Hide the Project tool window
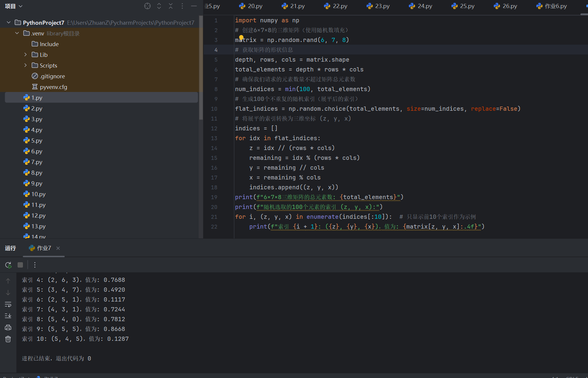The height and width of the screenshot is (378, 588). [x=194, y=6]
